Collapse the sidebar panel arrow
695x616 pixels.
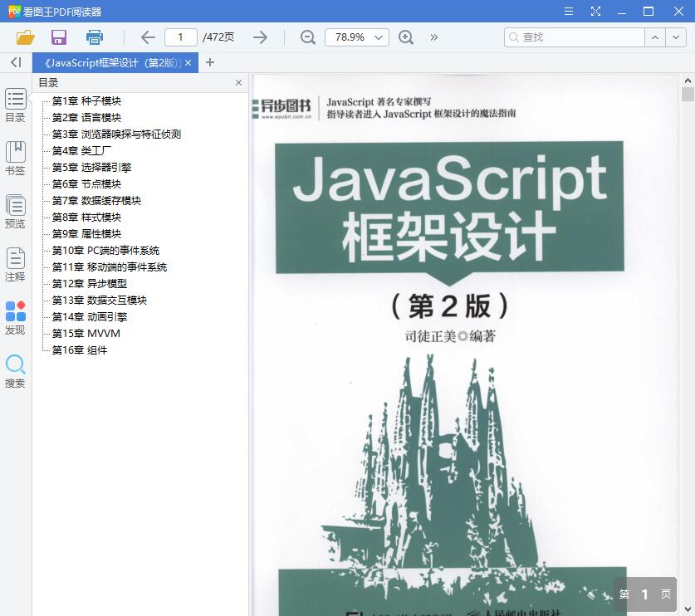(16, 62)
